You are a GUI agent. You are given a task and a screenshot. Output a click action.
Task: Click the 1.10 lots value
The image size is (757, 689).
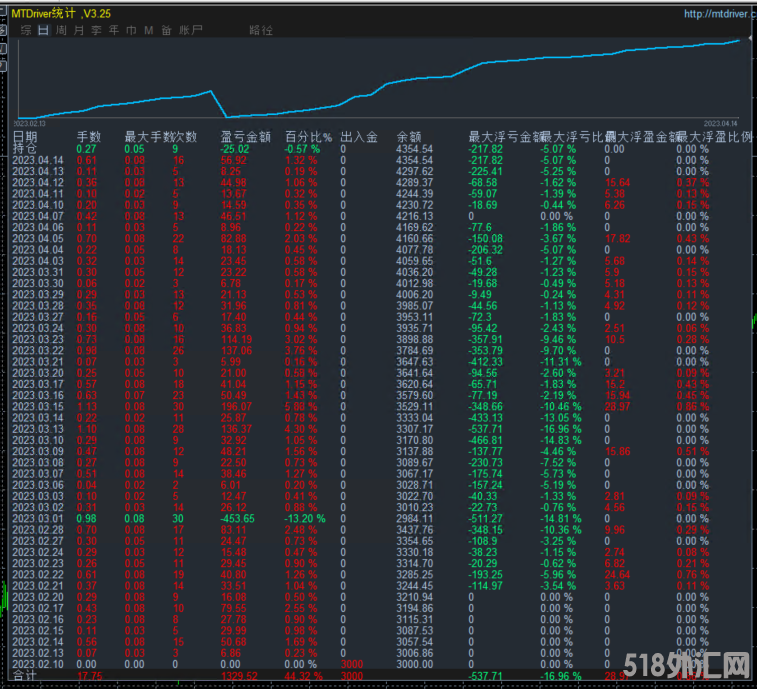86,429
